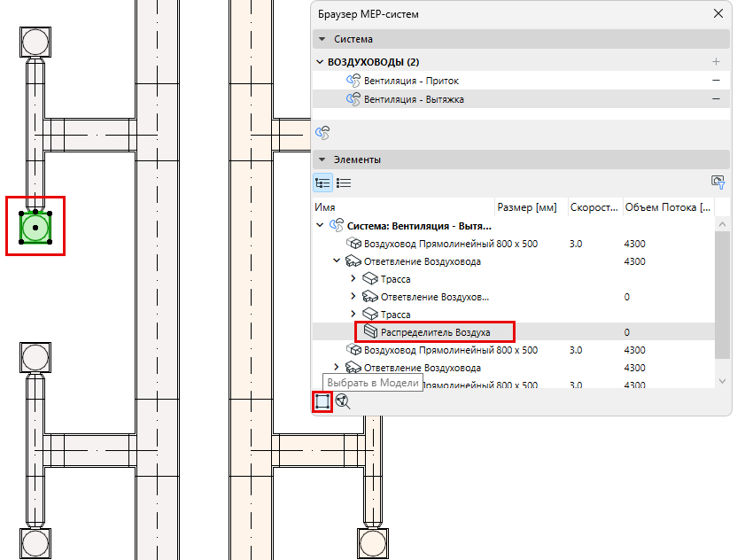Expand the lower Ответвление Воздуховода node

(337, 367)
